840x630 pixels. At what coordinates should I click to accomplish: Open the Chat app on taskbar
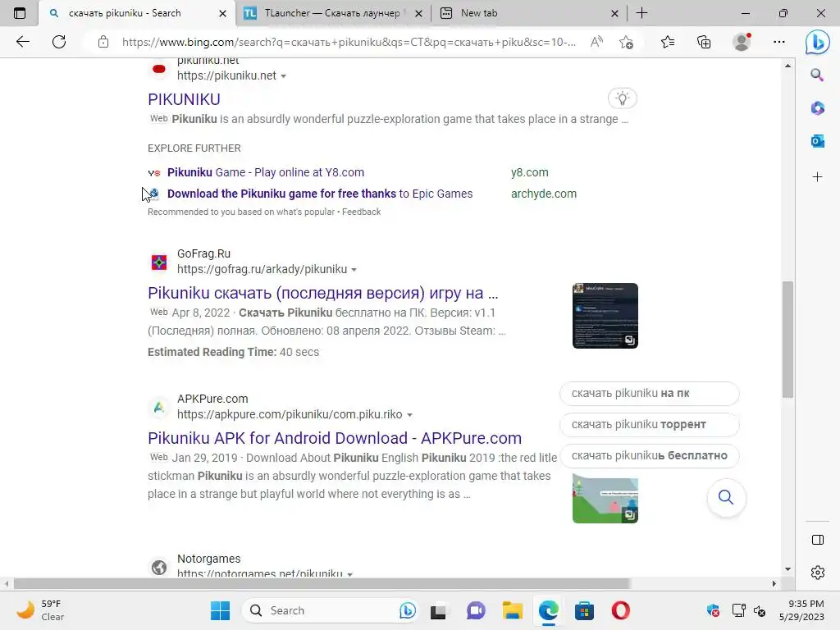click(476, 610)
